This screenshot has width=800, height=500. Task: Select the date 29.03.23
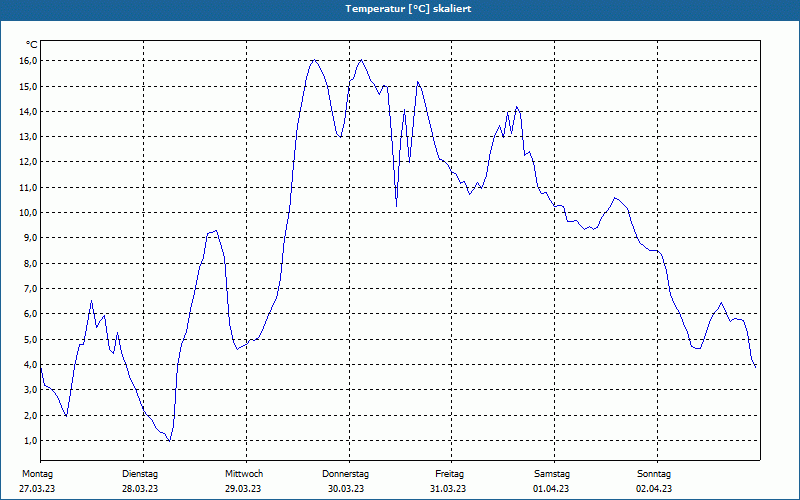[243, 489]
